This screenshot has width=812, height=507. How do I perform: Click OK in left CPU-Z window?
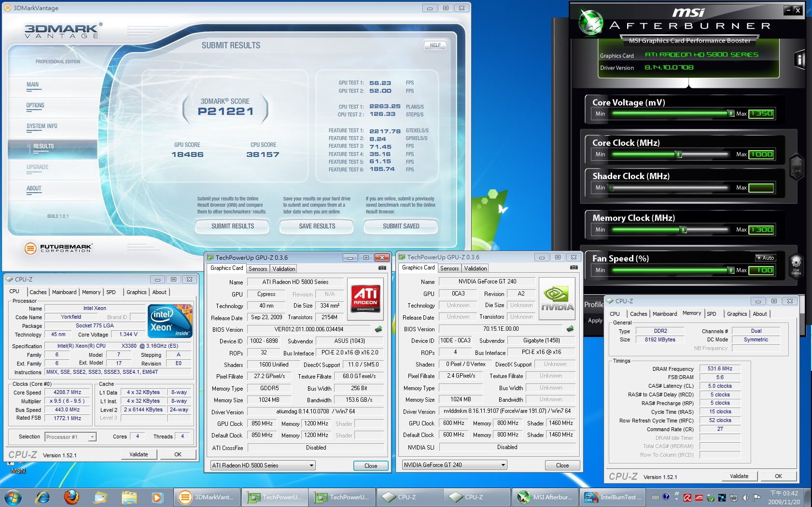click(178, 454)
